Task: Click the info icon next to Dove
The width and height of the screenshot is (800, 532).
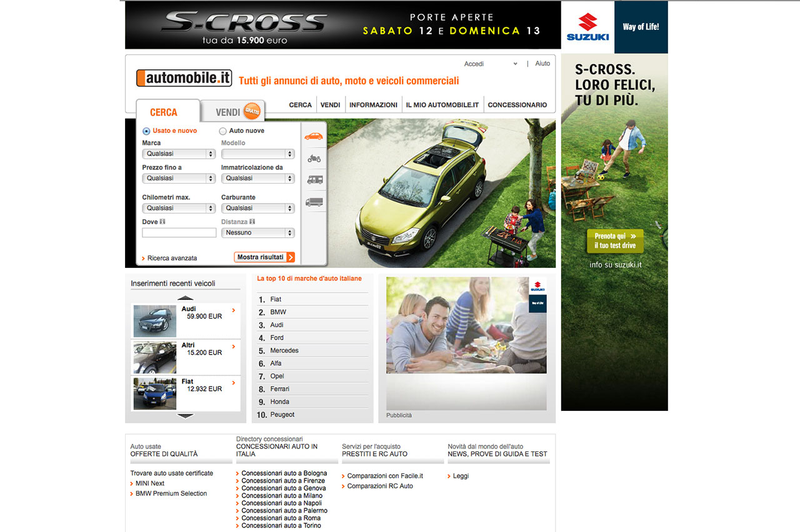Action: (x=162, y=222)
